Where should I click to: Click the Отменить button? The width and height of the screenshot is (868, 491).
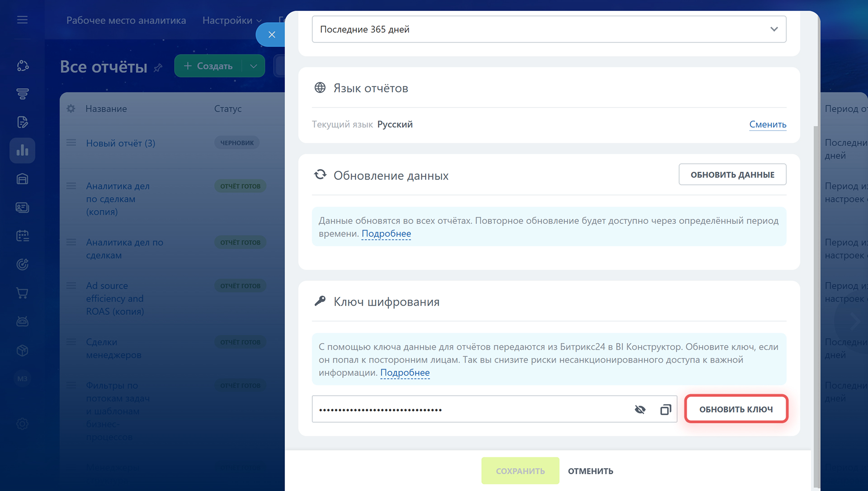tap(590, 471)
